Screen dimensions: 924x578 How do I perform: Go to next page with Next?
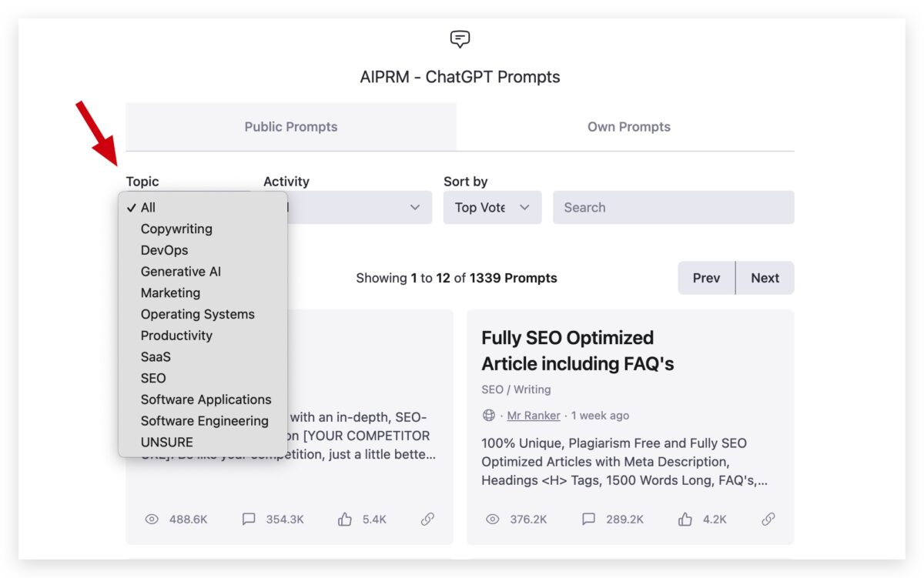tap(765, 278)
